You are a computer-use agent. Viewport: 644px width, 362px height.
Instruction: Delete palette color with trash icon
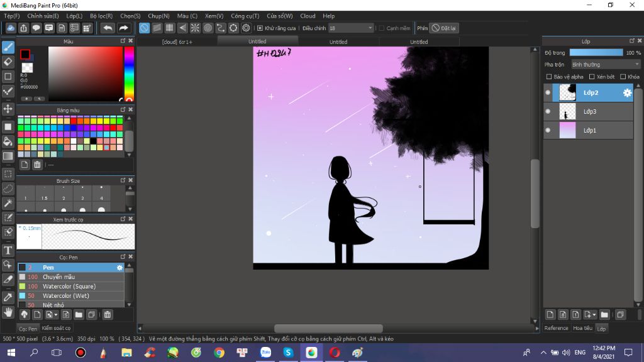[37, 165]
